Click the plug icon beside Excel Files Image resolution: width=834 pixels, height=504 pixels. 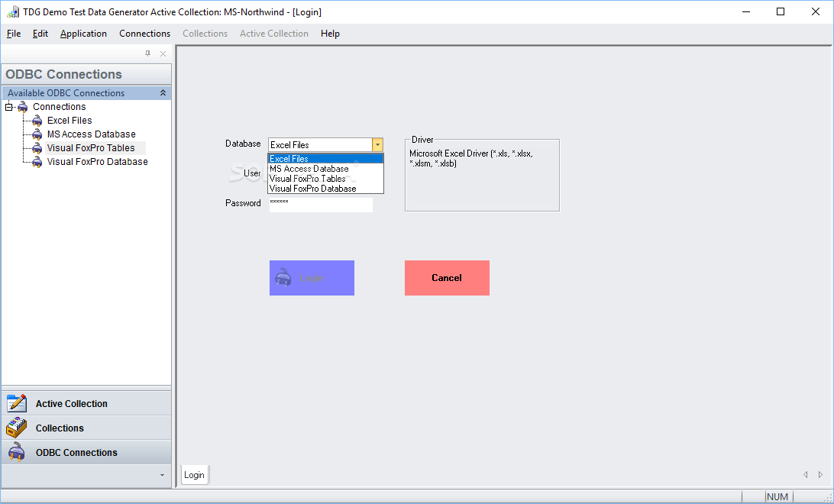[x=36, y=120]
